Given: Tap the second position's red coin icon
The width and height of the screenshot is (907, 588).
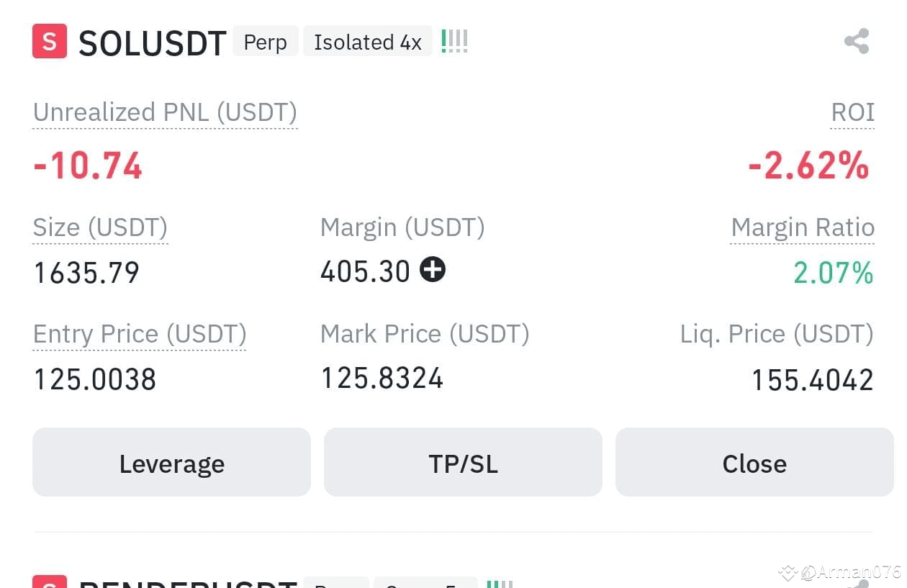Looking at the screenshot, I should pyautogui.click(x=50, y=582).
